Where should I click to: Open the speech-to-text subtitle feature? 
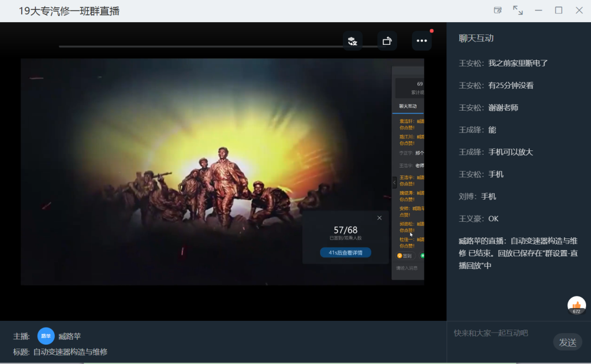pos(352,41)
